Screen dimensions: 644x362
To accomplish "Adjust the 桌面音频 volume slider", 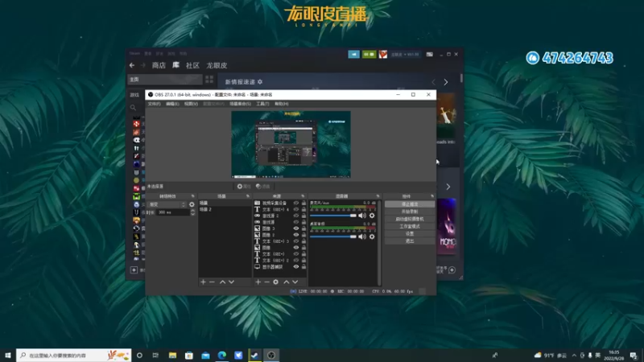I will pos(333,237).
